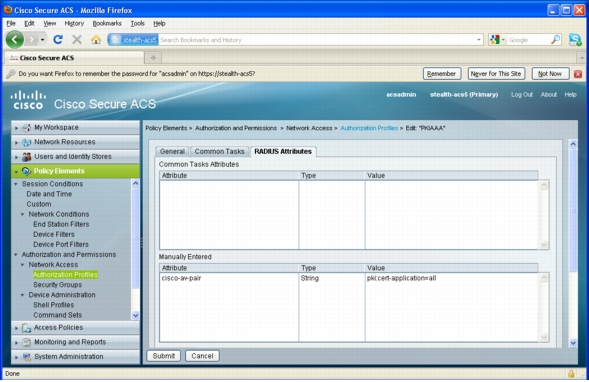
Task: Click the Firefox back arrow button
Action: (15, 39)
